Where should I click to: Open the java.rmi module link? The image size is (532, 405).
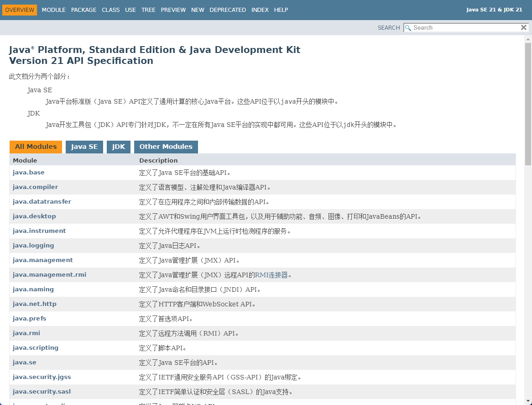point(26,333)
